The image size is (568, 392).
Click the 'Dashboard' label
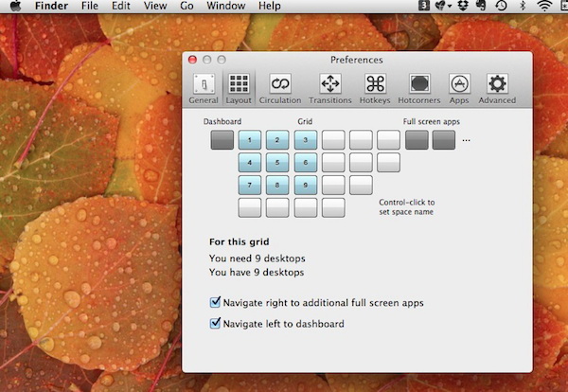tap(222, 121)
